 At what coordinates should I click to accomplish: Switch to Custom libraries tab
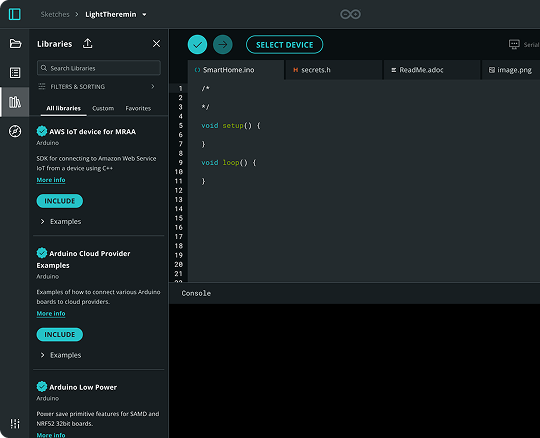coord(103,108)
